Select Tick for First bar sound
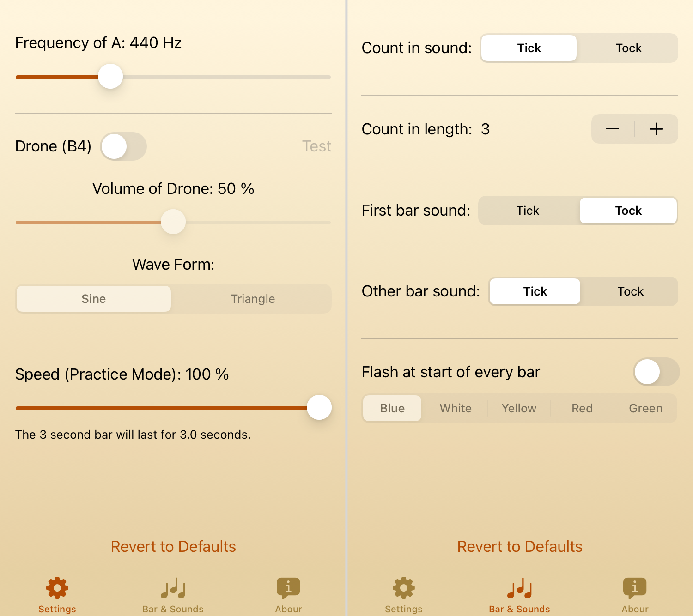The image size is (693, 616). click(x=528, y=211)
